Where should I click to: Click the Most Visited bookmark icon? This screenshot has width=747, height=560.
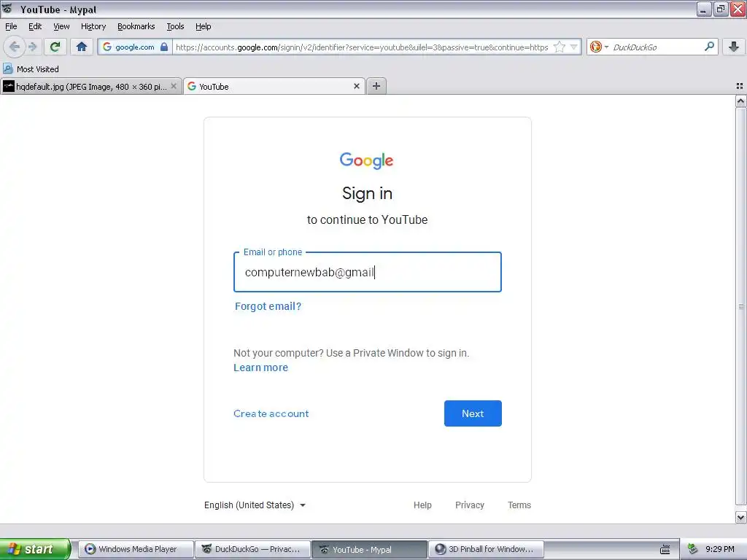(7, 69)
